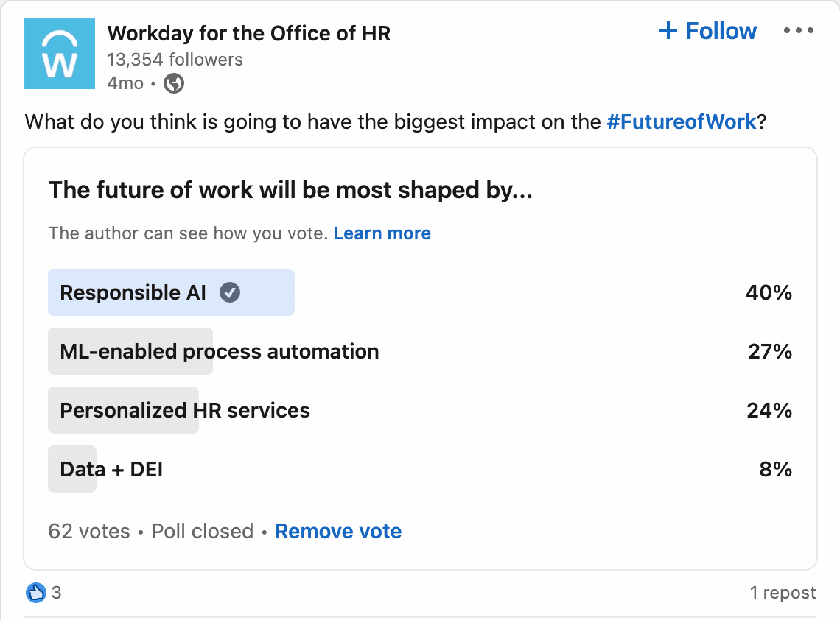The width and height of the screenshot is (840, 620).
Task: Open the Workday for the Office of HR page
Action: [249, 33]
